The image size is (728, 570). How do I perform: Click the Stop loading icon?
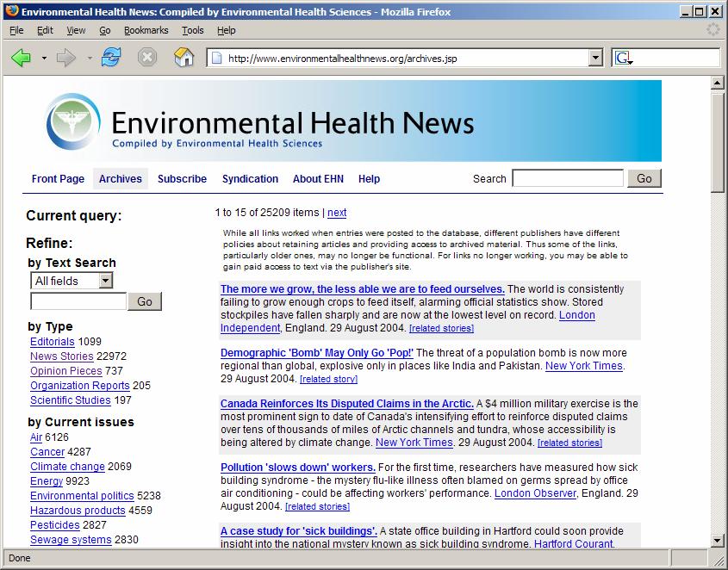click(147, 58)
